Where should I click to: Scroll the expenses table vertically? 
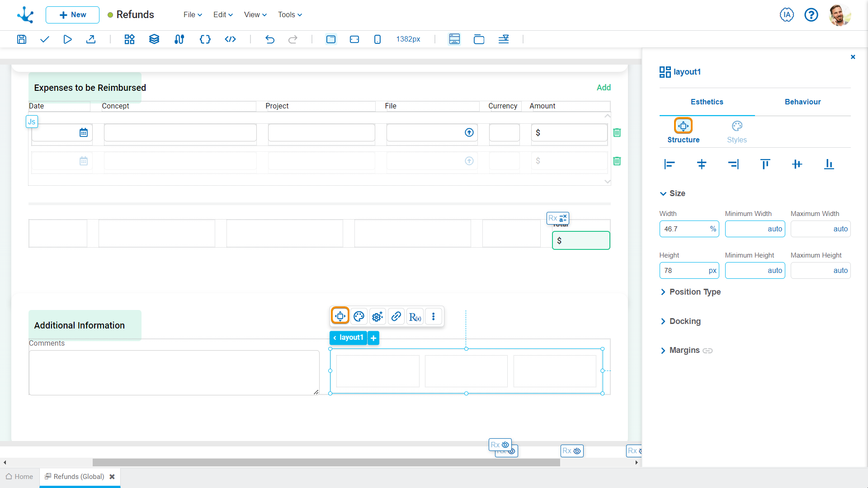pyautogui.click(x=608, y=147)
